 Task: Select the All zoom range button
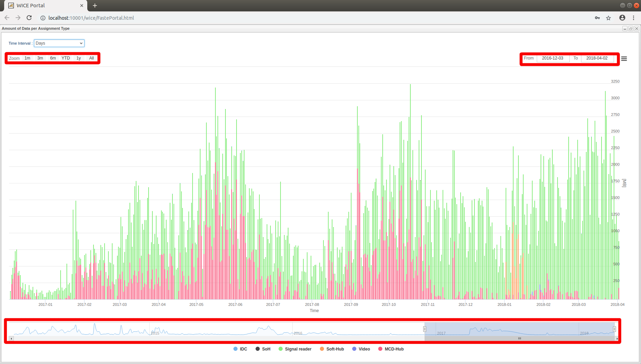[91, 58]
